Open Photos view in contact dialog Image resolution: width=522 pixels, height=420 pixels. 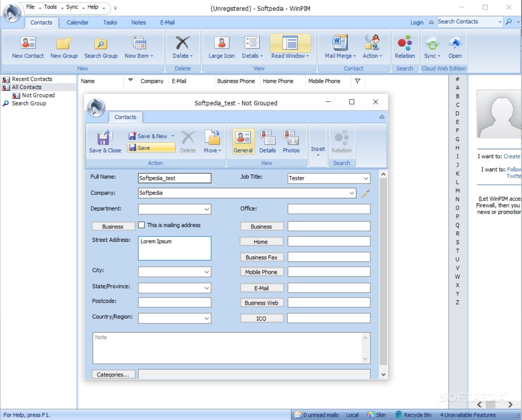click(x=291, y=142)
